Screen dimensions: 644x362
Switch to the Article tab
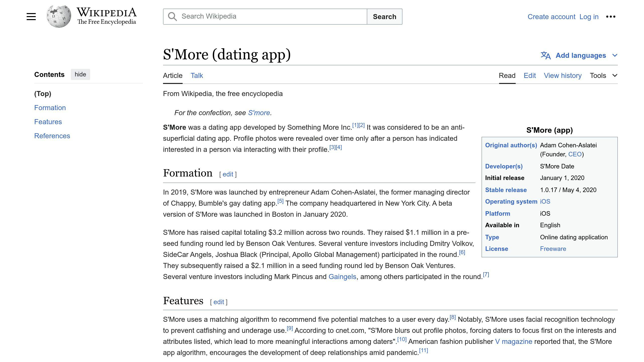coord(173,75)
